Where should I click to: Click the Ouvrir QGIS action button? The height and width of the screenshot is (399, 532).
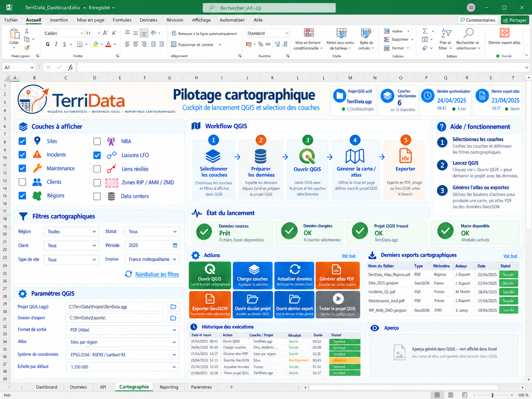[x=210, y=275]
